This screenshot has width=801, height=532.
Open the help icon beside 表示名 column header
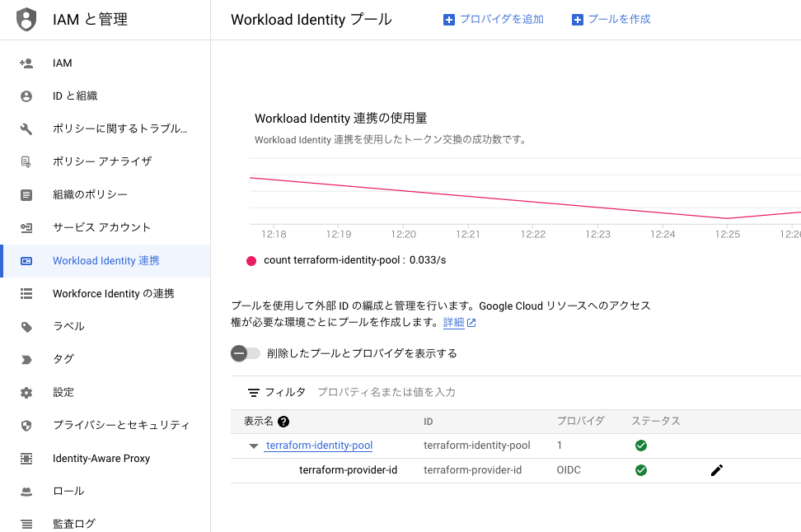pos(283,421)
